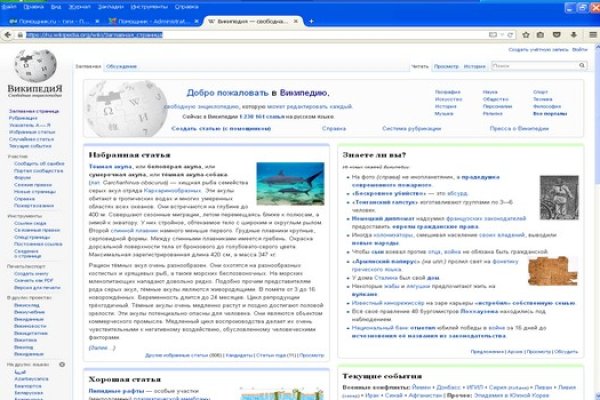The height and width of the screenshot is (400, 600).
Task: Open the Случайная статья sidebar link
Action: click(x=30, y=137)
